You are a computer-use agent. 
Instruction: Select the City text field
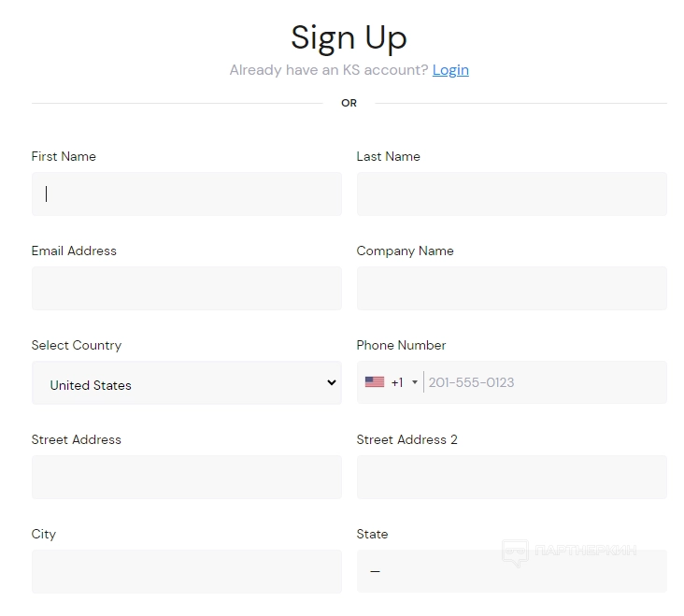[x=187, y=571]
